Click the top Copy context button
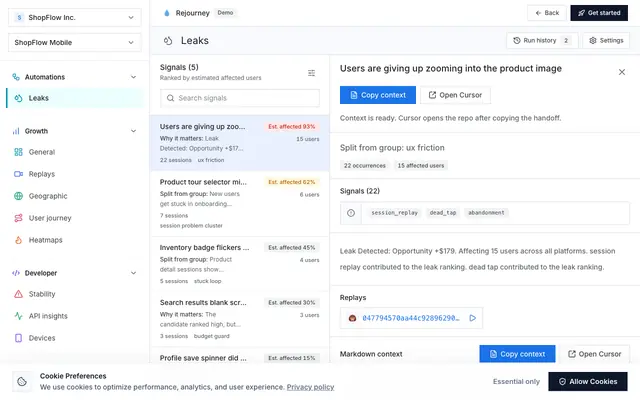This screenshot has width=640, height=400. point(378,95)
